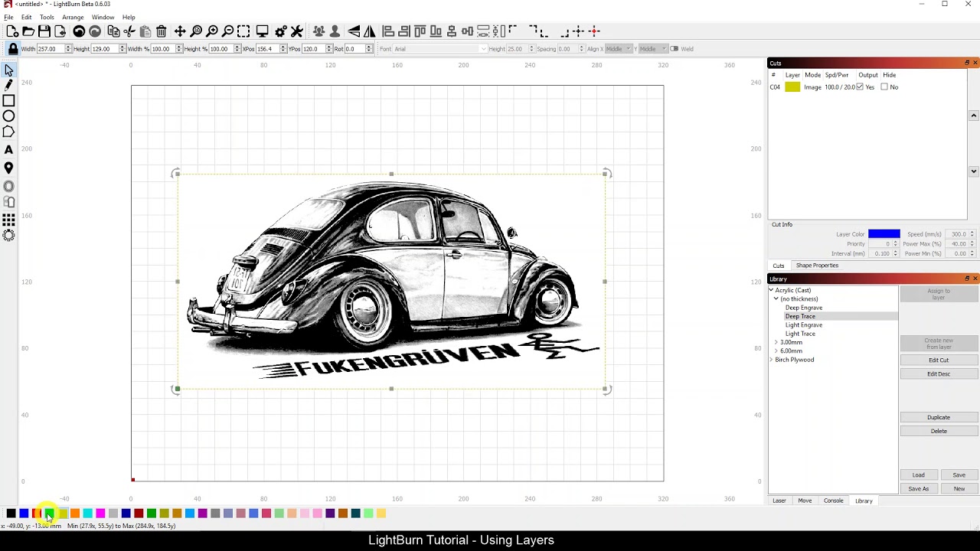The image size is (980, 551).
Task: Pick the blue swatch in the color palette
Action: 24,514
